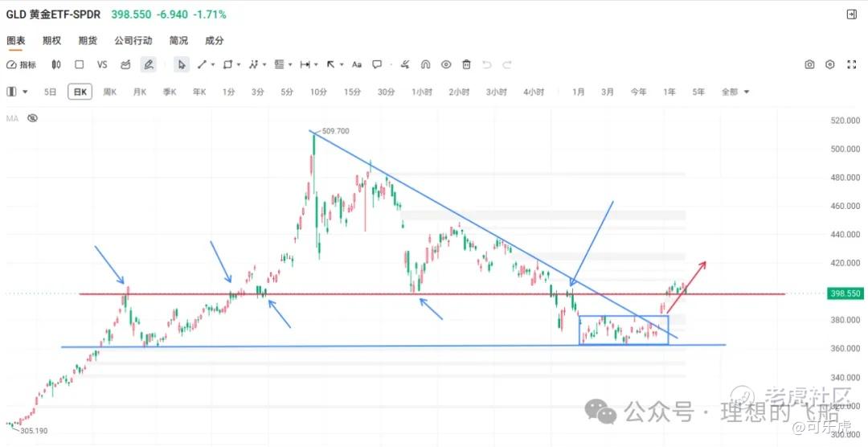868x447 pixels.
Task: Set range to 3月
Action: 608,92
